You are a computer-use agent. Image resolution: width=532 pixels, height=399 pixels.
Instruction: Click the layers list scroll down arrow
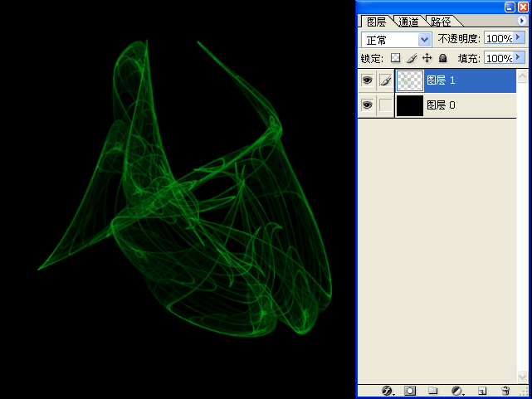[522, 377]
